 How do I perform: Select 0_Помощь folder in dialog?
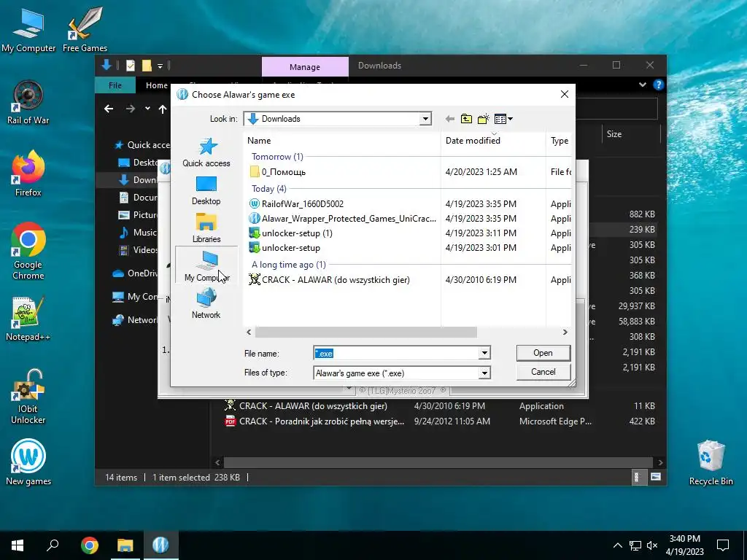[284, 172]
